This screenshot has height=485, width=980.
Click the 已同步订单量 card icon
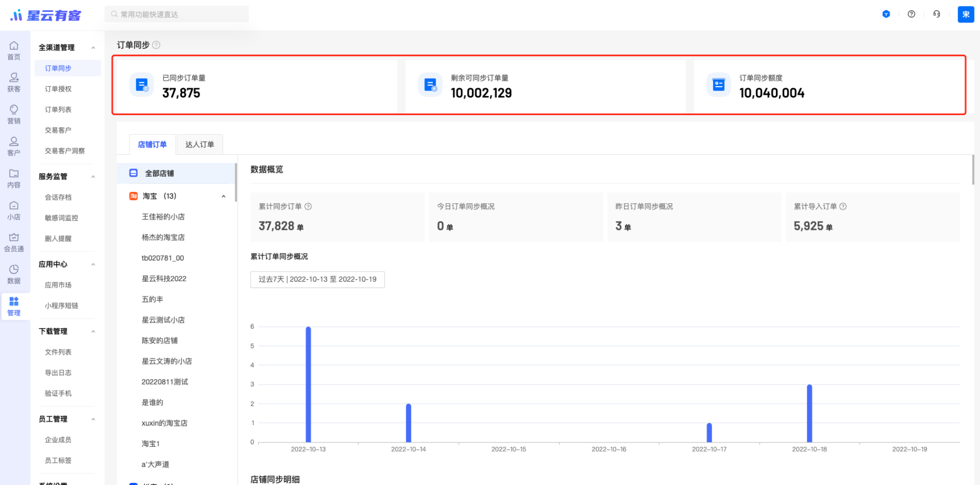(x=142, y=85)
